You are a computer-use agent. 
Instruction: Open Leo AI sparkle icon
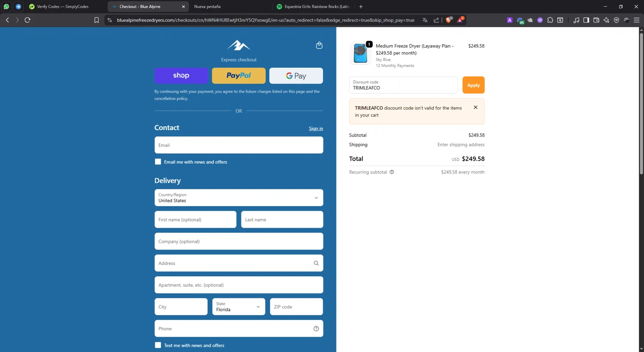coord(606,20)
